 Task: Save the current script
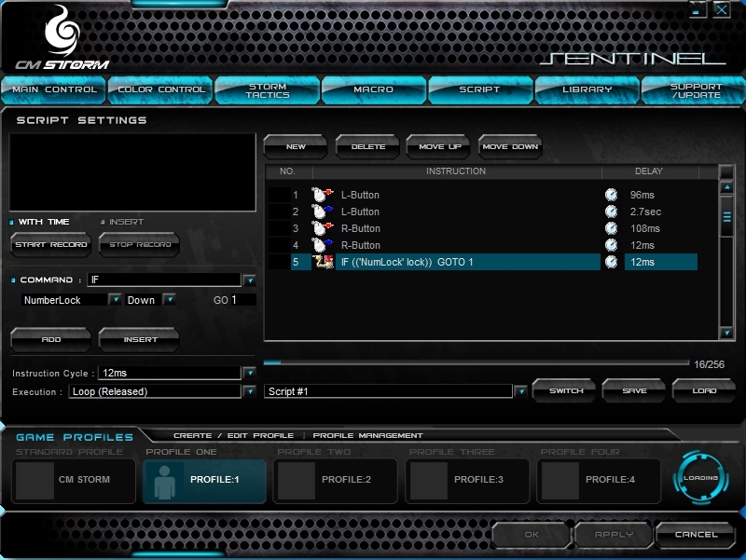[634, 390]
